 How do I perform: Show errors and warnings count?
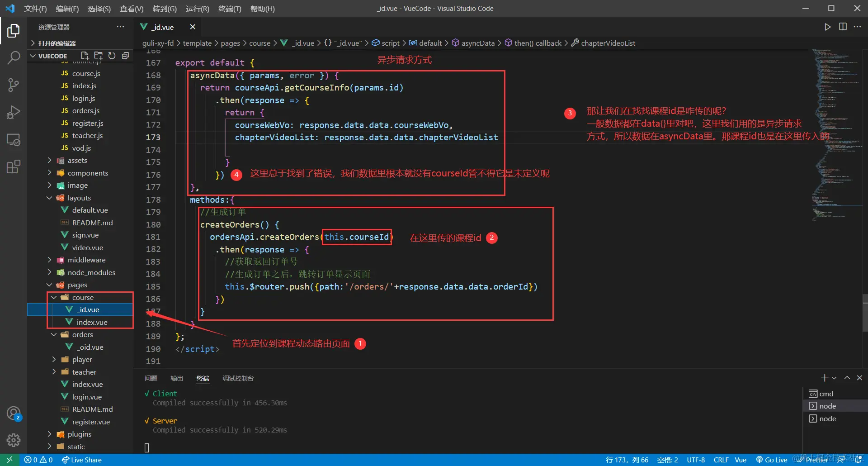(x=38, y=460)
